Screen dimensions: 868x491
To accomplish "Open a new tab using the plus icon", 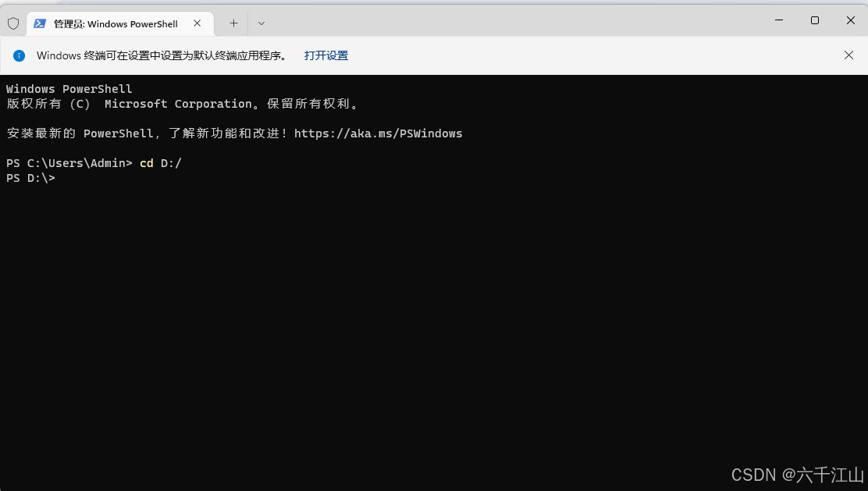I will pyautogui.click(x=233, y=23).
